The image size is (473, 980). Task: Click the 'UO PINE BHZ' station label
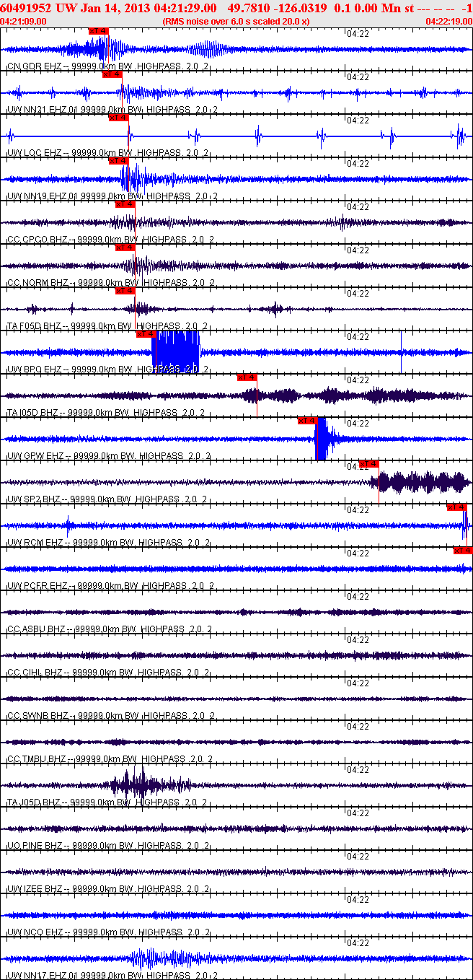35,846
